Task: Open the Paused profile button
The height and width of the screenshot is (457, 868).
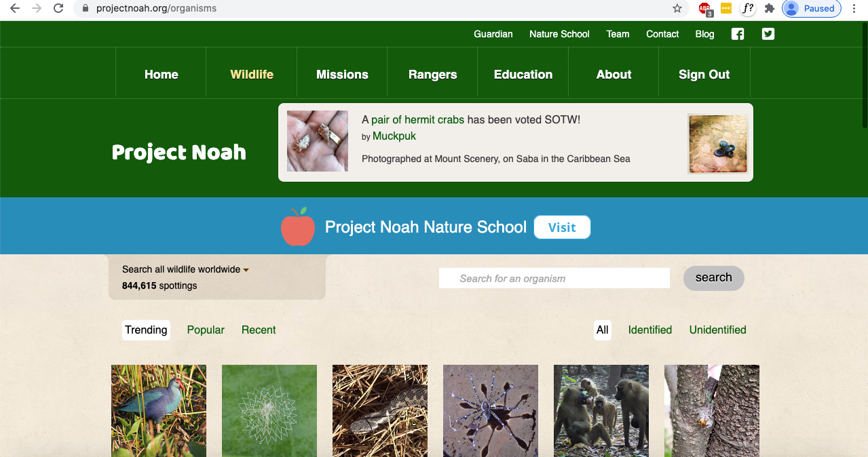Action: [x=811, y=9]
